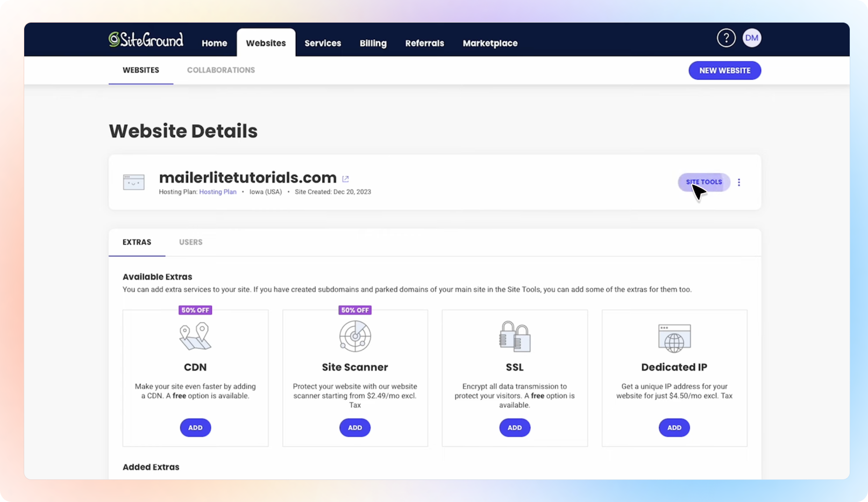Click the SSL padlock icon

pyautogui.click(x=515, y=336)
